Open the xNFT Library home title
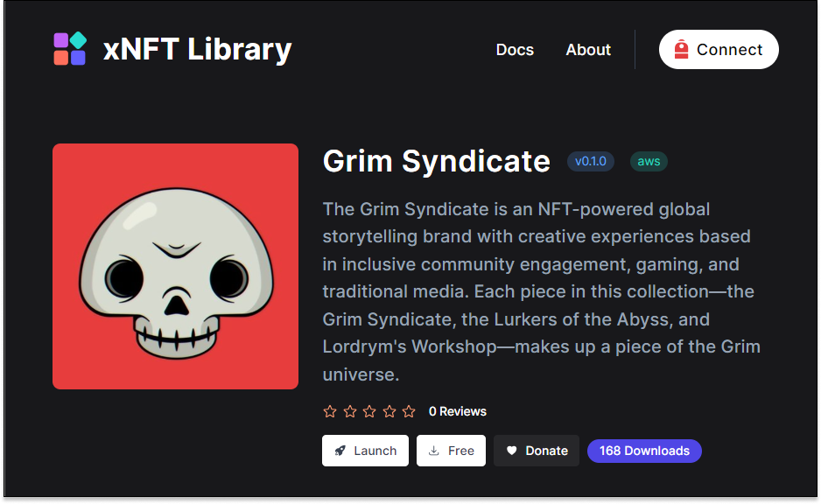This screenshot has height=504, width=821. 197,49
